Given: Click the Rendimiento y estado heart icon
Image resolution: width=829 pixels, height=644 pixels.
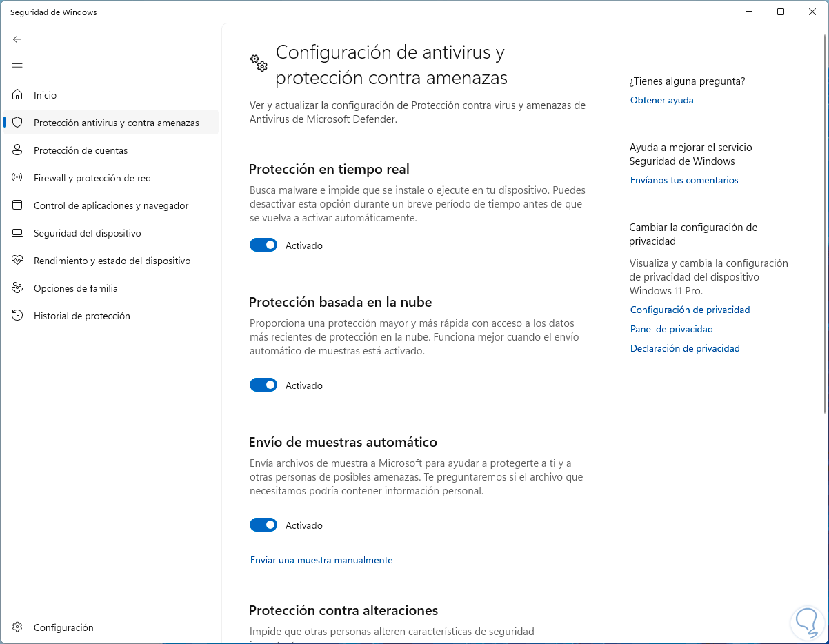Looking at the screenshot, I should tap(18, 261).
